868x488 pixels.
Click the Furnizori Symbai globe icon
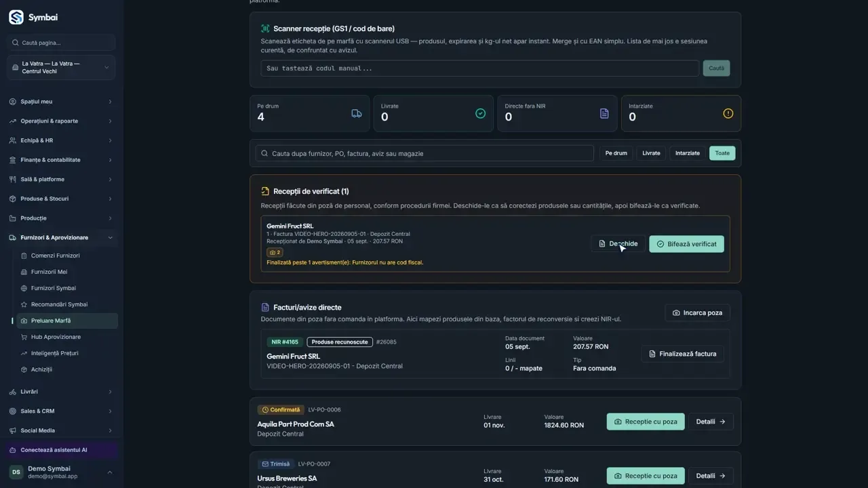pos(24,288)
